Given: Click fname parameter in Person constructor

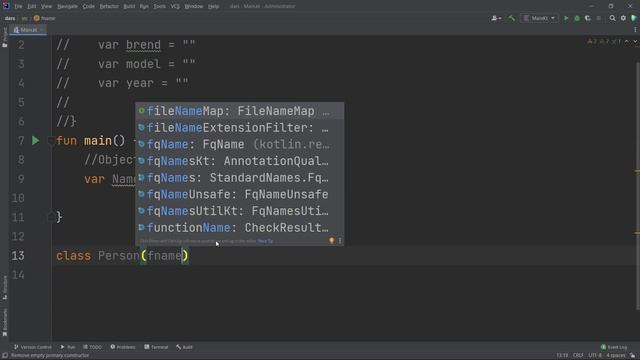Looking at the screenshot, I should (x=164, y=256).
